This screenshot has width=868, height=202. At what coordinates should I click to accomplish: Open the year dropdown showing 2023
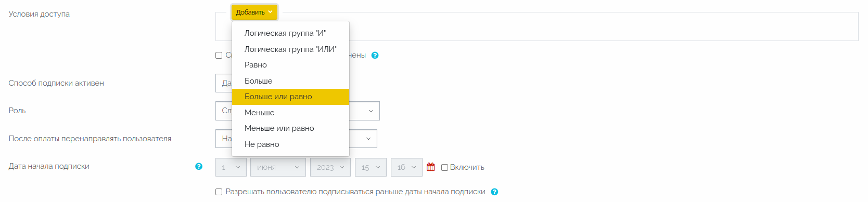[330, 167]
